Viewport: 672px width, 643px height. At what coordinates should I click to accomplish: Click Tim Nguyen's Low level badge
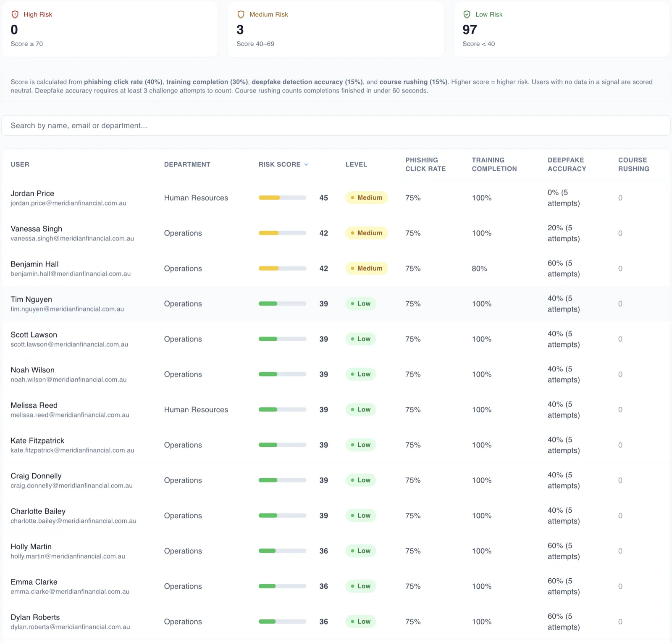pos(361,303)
